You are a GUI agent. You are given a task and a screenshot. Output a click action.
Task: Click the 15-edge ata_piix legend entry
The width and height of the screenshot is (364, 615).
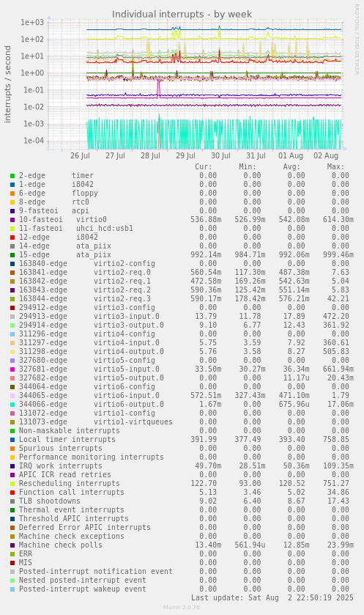point(65,255)
